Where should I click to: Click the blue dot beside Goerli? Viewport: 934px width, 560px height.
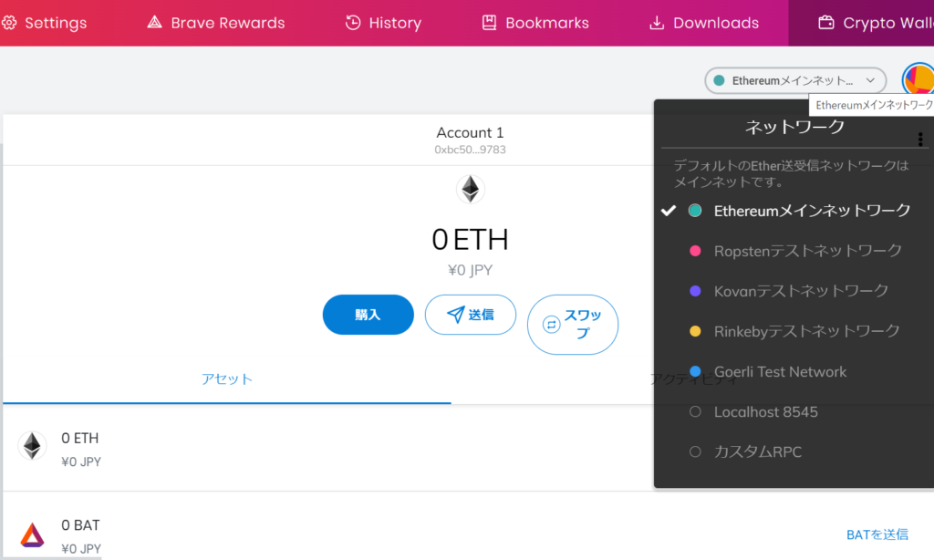coord(695,371)
